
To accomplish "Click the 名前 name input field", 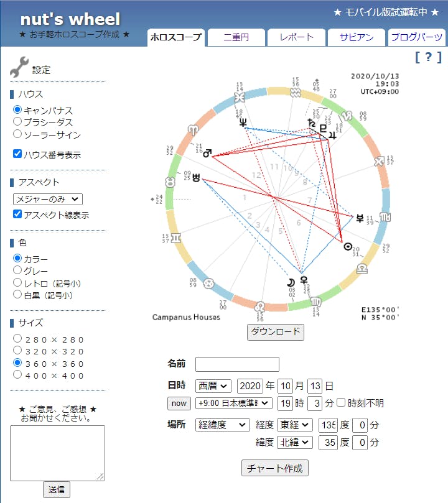I will (237, 364).
